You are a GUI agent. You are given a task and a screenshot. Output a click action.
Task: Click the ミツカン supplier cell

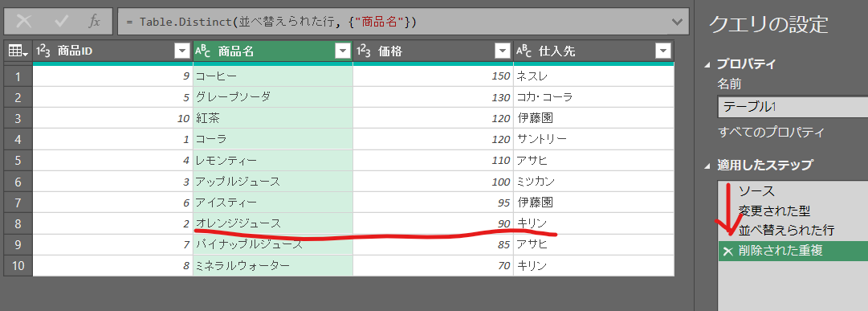click(593, 182)
